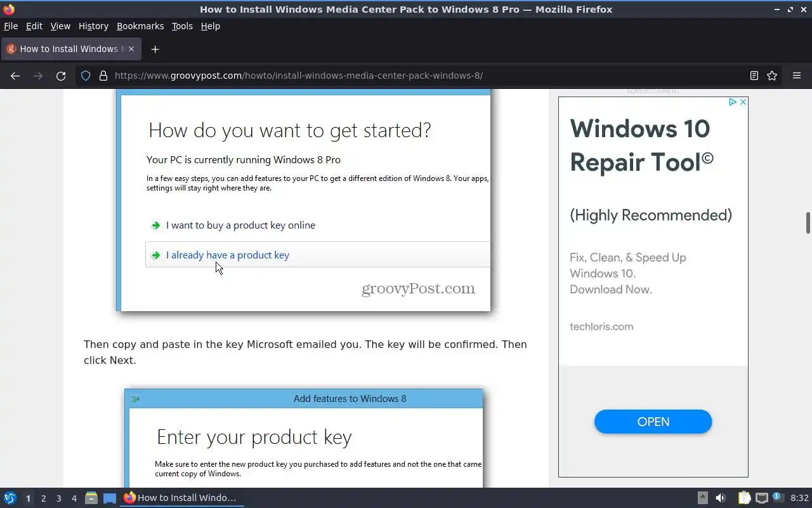812x508 pixels.
Task: Switch to workspace 2
Action: click(43, 498)
